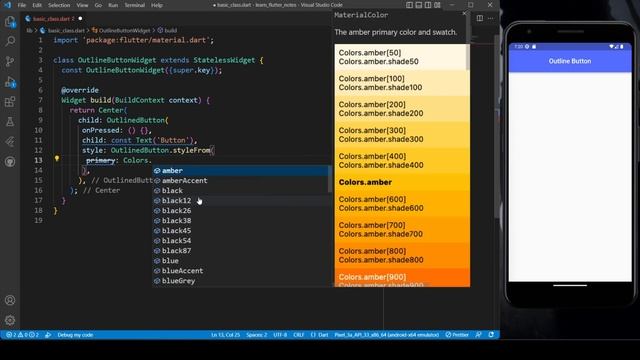
Task: Click Debug my code in status bar
Action: 75,335
